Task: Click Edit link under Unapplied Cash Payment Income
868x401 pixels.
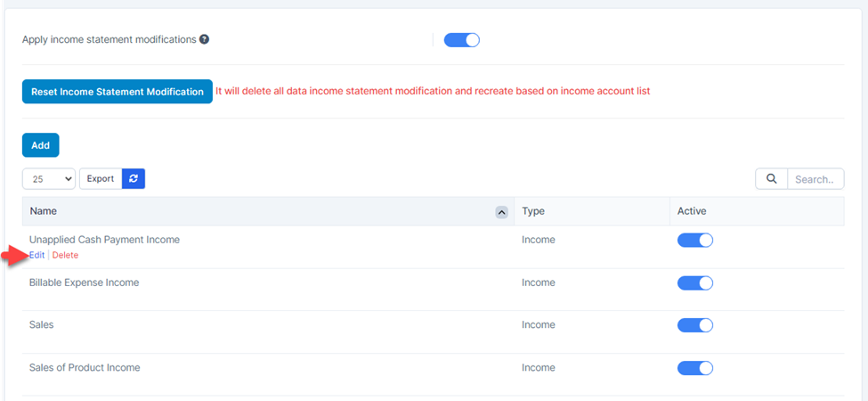Action: click(37, 255)
